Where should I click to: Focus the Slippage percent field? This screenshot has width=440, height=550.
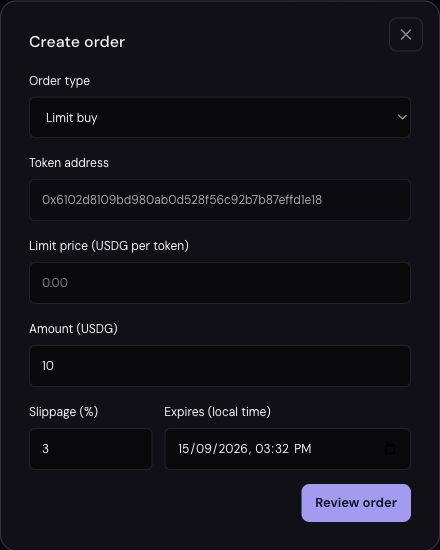point(91,449)
